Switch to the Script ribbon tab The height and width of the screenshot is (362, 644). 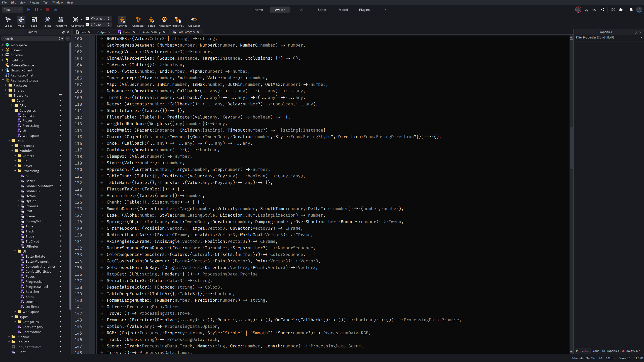click(322, 10)
